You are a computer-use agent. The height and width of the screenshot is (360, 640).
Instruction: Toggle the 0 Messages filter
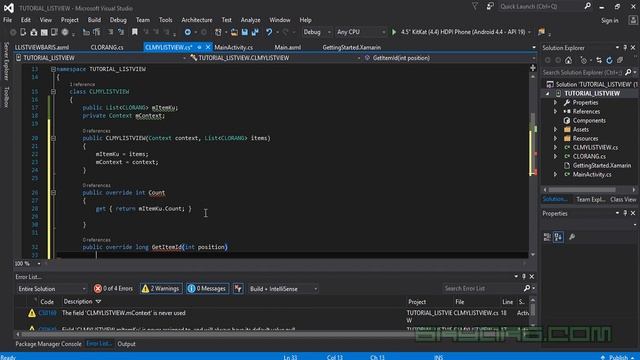[x=207, y=289]
